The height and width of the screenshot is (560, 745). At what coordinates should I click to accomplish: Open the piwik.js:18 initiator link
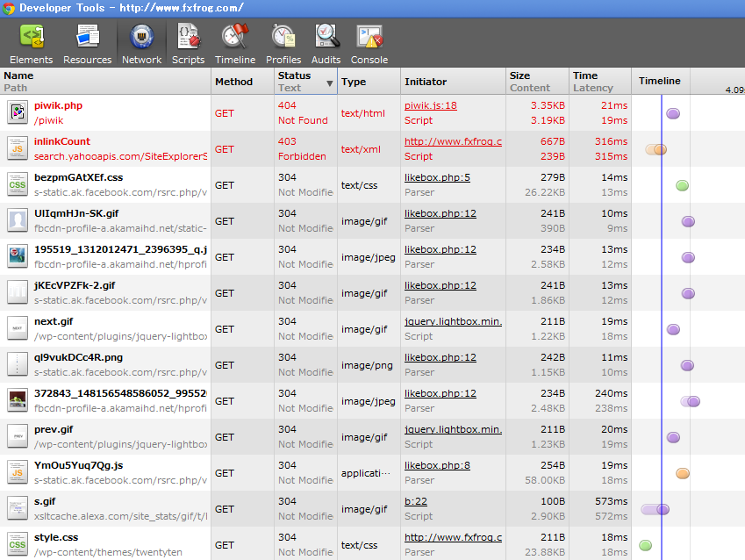[430, 105]
